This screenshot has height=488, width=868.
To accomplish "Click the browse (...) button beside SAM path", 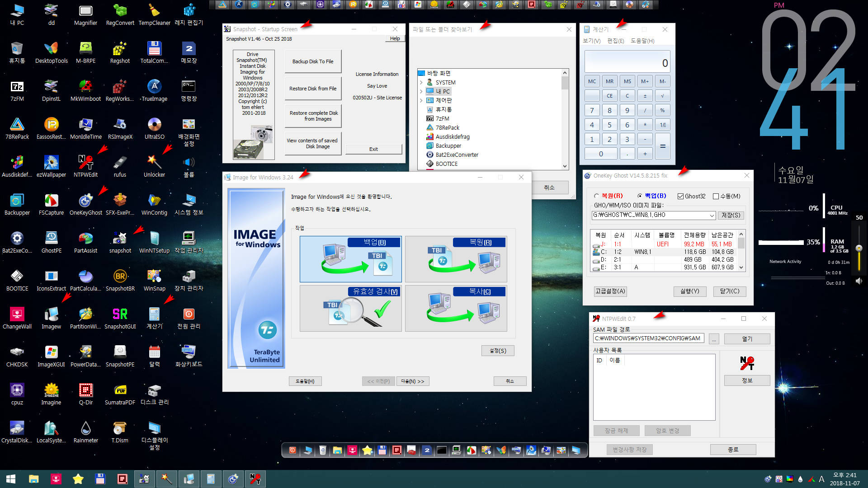I will [714, 339].
